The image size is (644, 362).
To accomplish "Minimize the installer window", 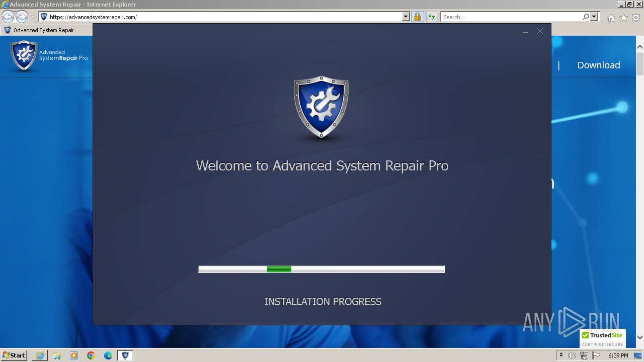I will [x=525, y=32].
